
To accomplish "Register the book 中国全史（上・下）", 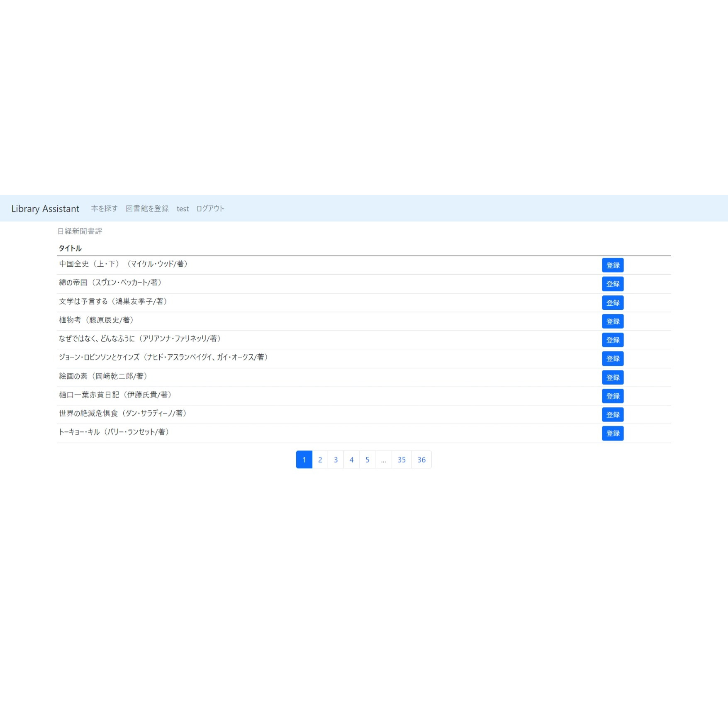I will (612, 265).
